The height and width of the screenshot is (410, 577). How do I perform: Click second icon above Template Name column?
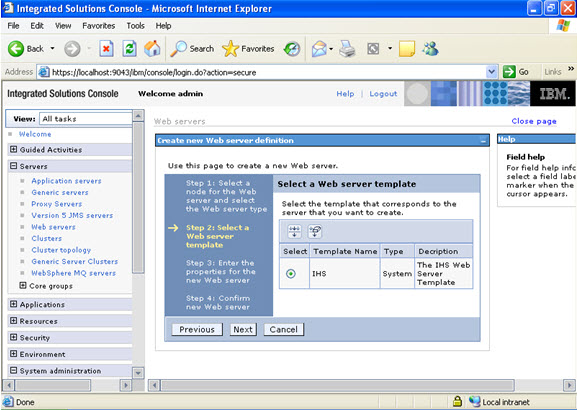[315, 231]
